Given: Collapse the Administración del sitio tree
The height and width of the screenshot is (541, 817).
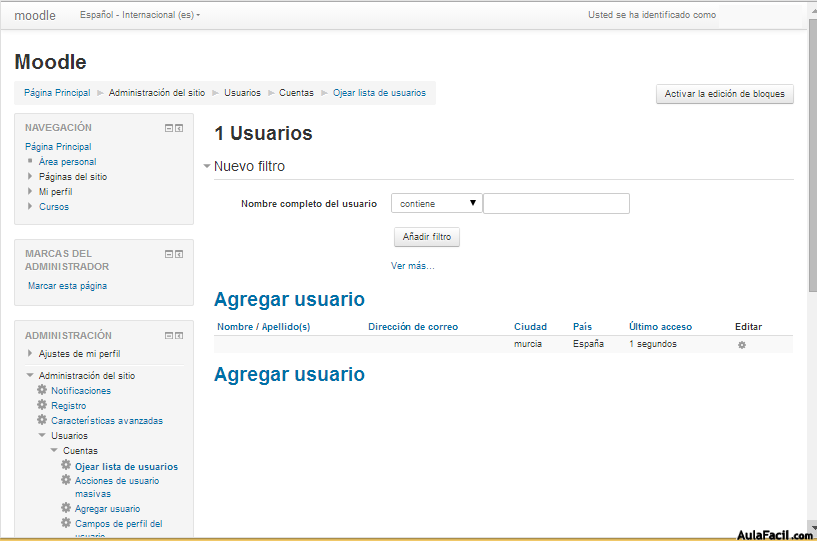Looking at the screenshot, I should pos(30,375).
